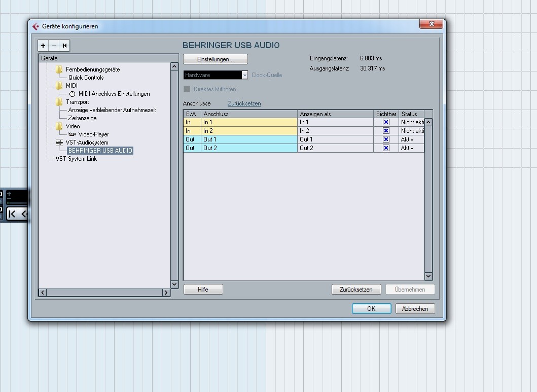537x392 pixels.
Task: Confirm with the OK button
Action: pyautogui.click(x=372, y=309)
